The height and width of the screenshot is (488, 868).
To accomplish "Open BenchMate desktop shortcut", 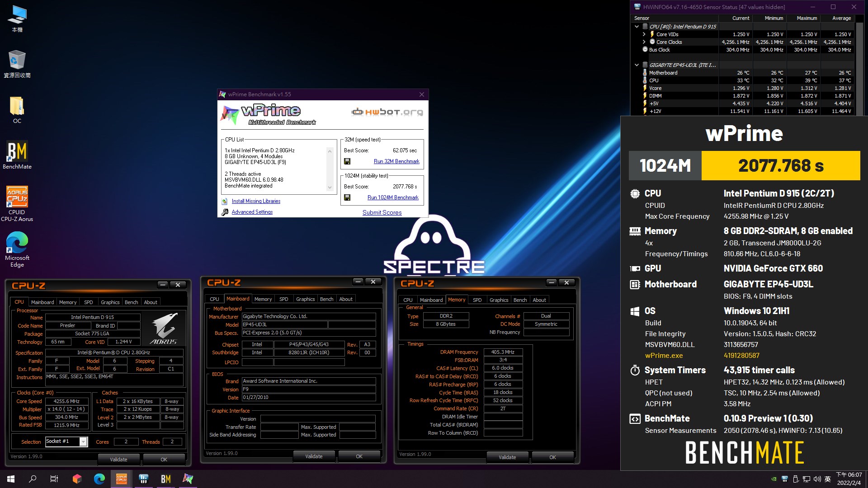I will [17, 155].
